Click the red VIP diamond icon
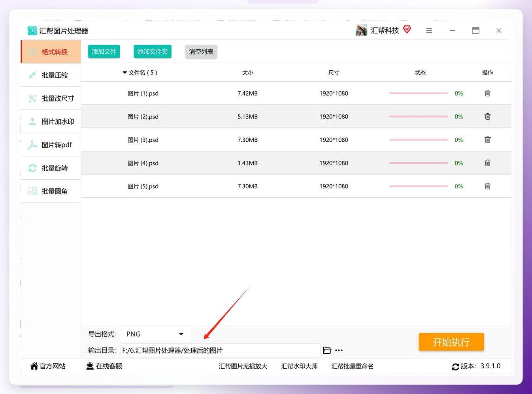532x394 pixels. [x=407, y=29]
